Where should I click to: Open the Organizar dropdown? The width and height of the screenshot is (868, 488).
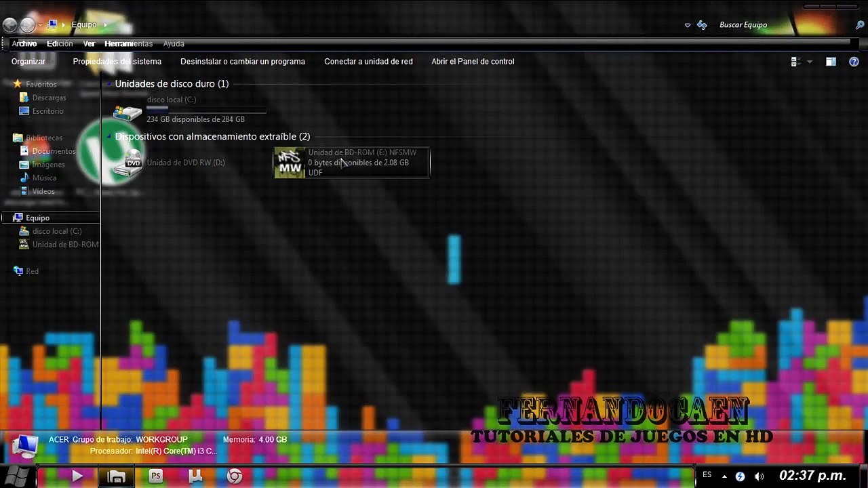tap(28, 61)
